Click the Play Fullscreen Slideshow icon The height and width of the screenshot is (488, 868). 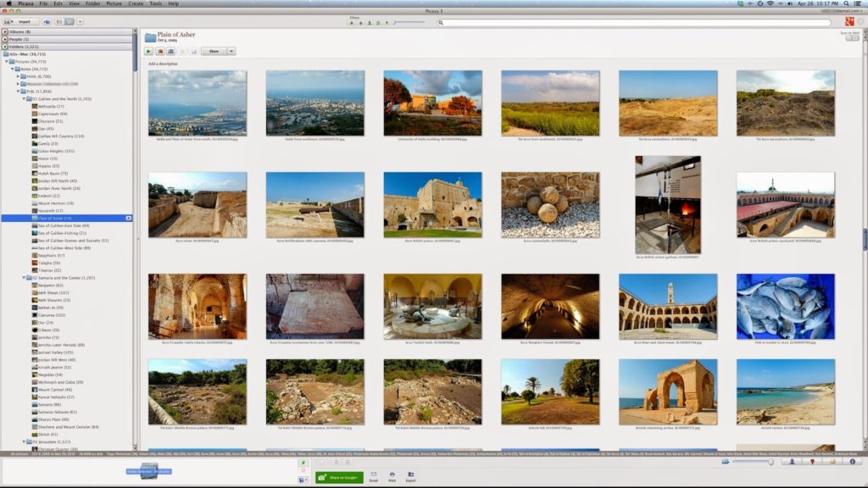149,52
